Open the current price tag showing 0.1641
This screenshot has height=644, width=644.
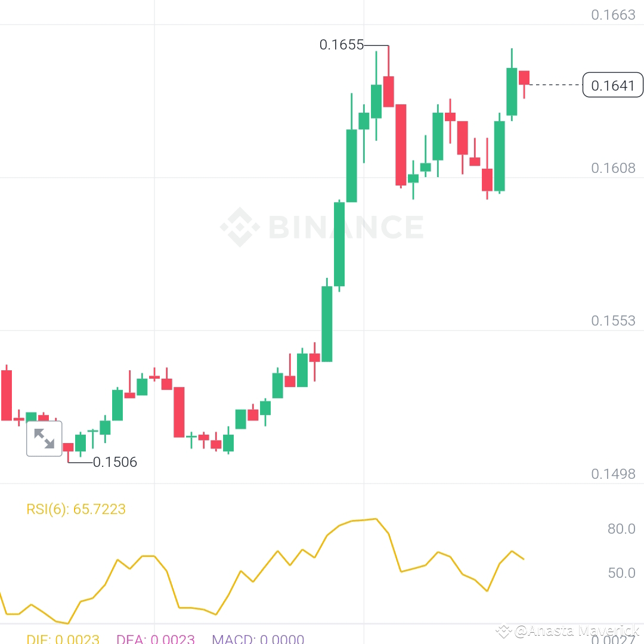pyautogui.click(x=612, y=86)
